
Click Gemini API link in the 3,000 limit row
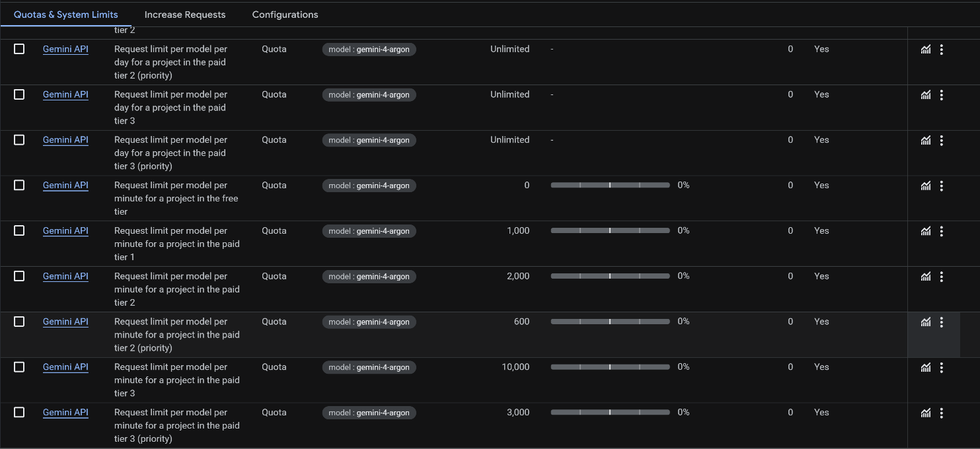[65, 413]
